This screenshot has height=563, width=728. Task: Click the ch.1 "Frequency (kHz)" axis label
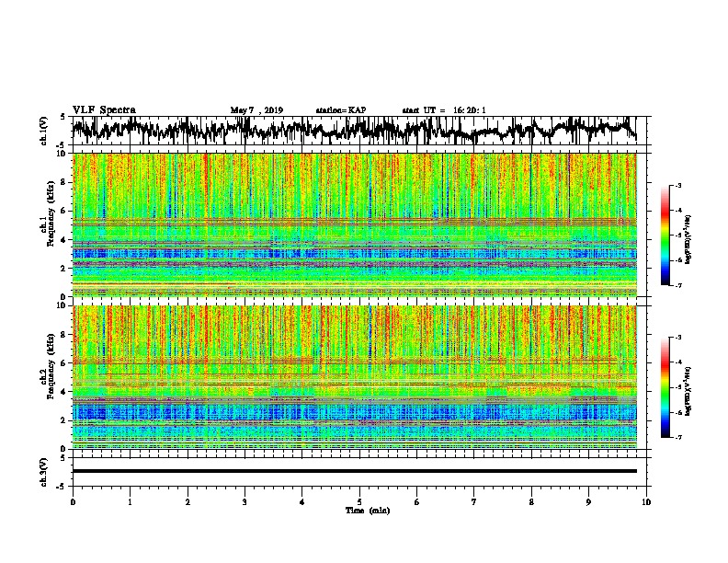[x=51, y=213]
